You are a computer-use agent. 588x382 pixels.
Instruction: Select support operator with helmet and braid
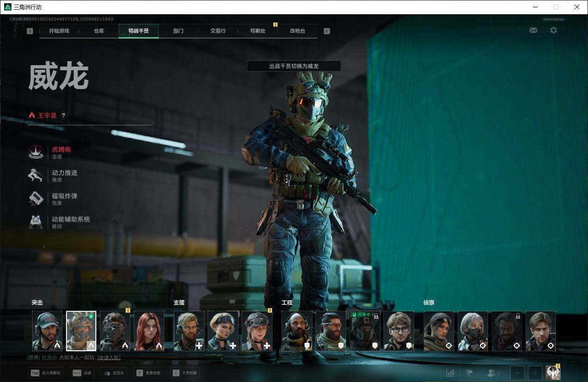(257, 331)
